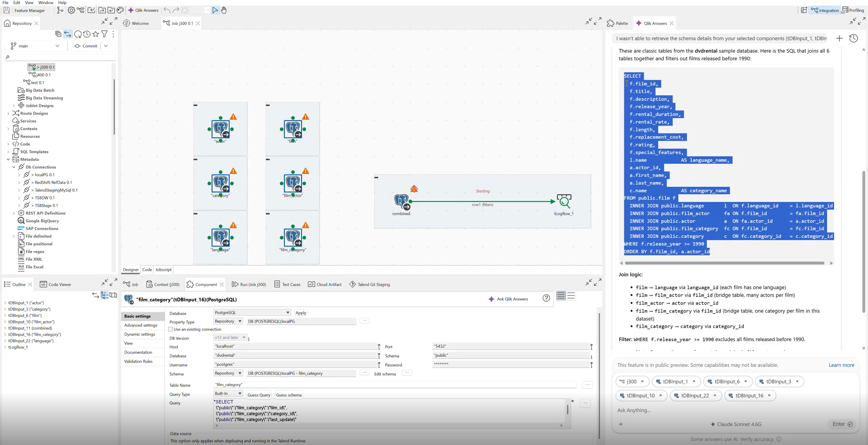
Task: Open the Property Type Repository dropdown
Action: point(228,321)
